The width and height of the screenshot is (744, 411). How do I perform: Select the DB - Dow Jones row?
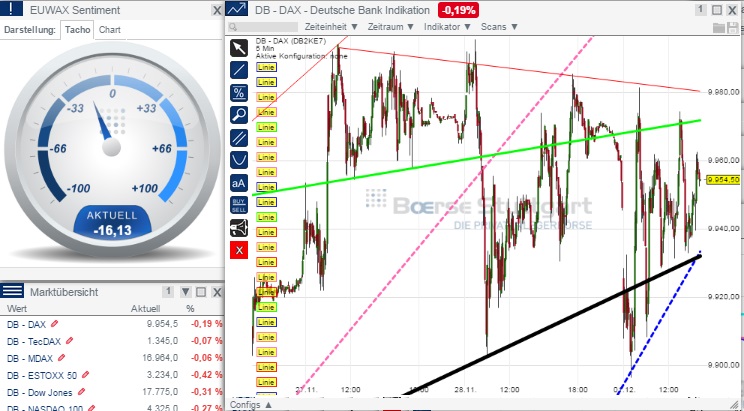(112, 392)
